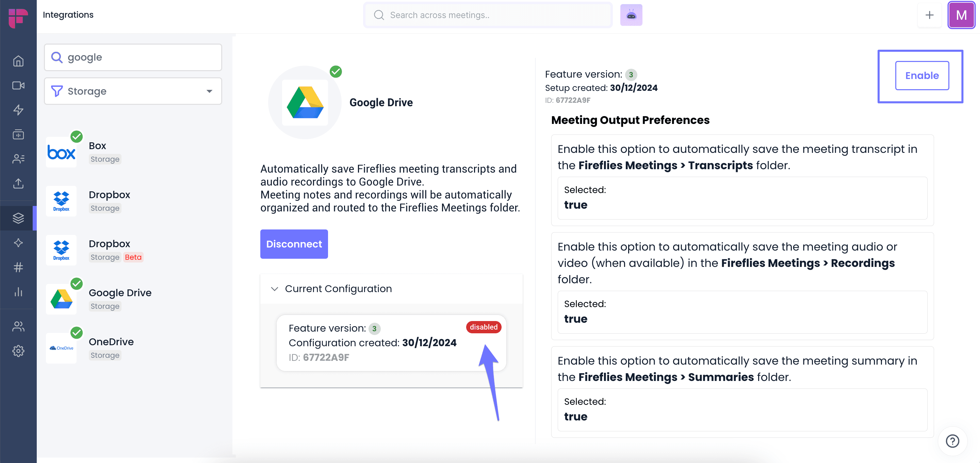
Task: Click the Disconnect button
Action: (294, 244)
